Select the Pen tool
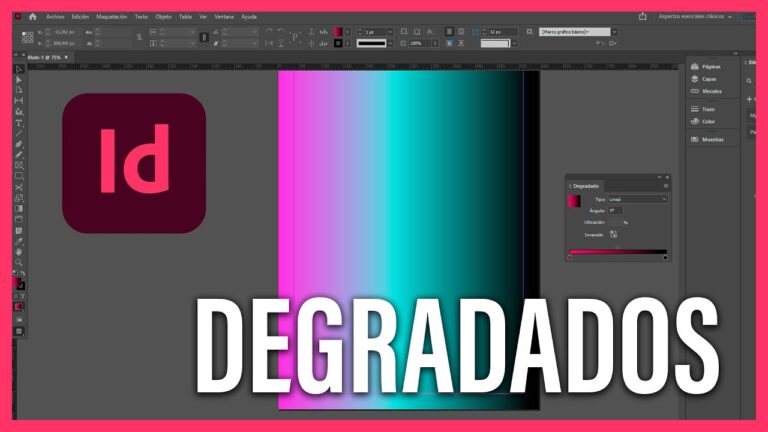This screenshot has height=432, width=768. pos(19,144)
